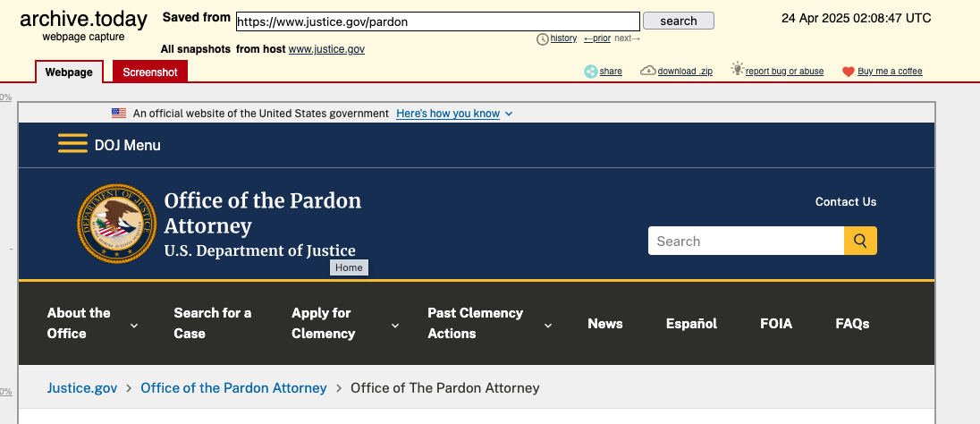Click the download .zip cloud icon

coord(648,72)
